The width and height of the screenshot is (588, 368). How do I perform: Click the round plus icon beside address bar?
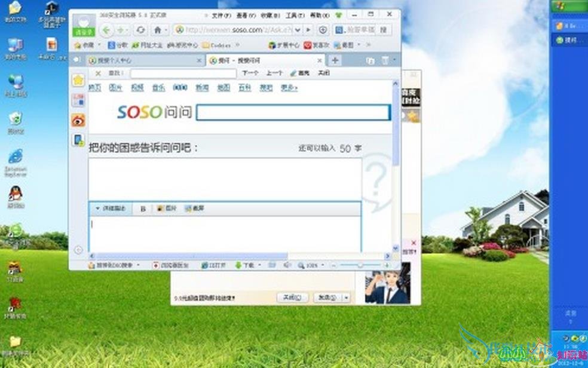[323, 30]
